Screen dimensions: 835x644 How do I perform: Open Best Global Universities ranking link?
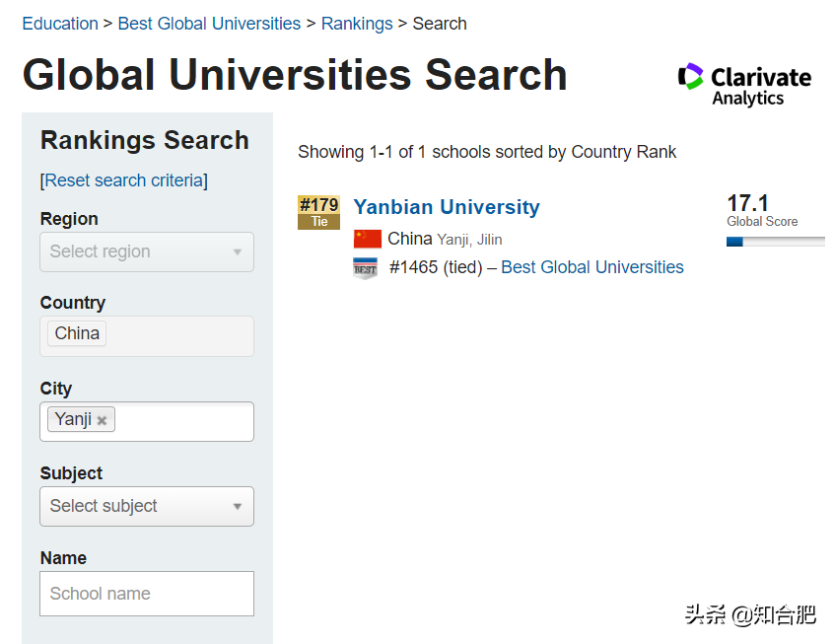tap(592, 267)
